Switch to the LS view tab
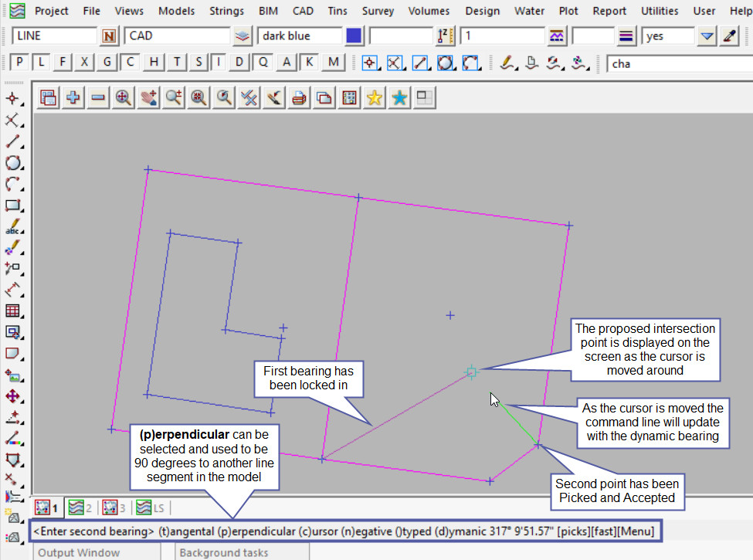The image size is (753, 560). click(150, 507)
